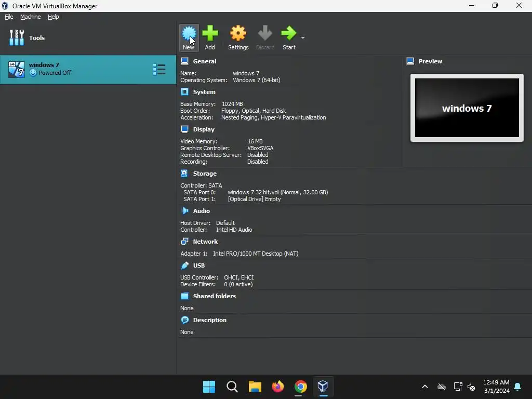Image resolution: width=532 pixels, height=399 pixels.
Task: Click the windows 7 preview thumbnail
Action: pos(467,108)
